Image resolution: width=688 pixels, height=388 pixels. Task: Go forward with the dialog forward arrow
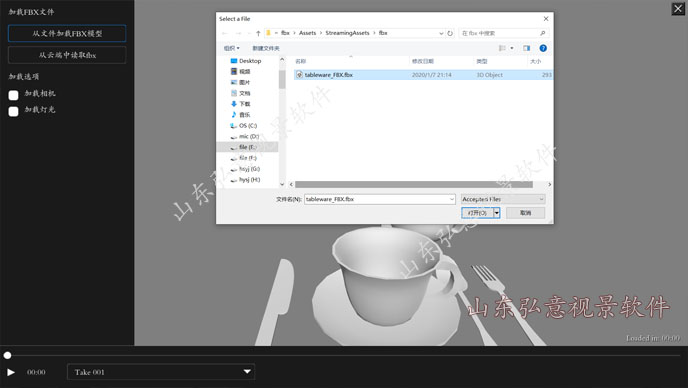tap(238, 33)
